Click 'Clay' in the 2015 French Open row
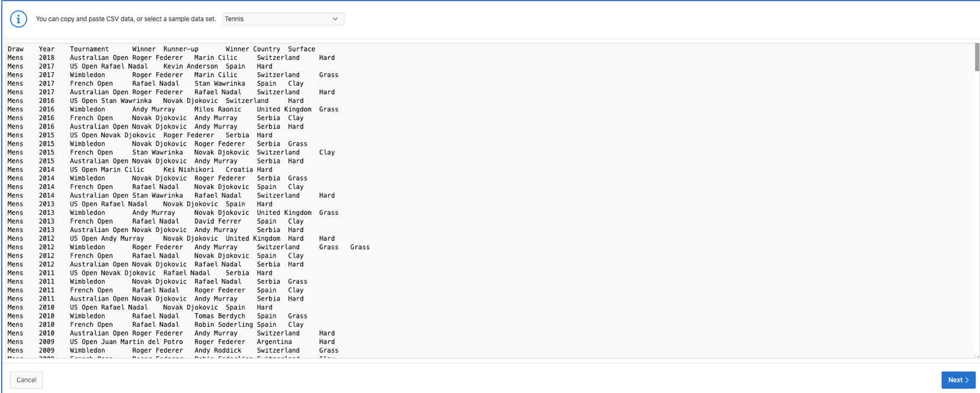The height and width of the screenshot is (393, 980). click(327, 152)
